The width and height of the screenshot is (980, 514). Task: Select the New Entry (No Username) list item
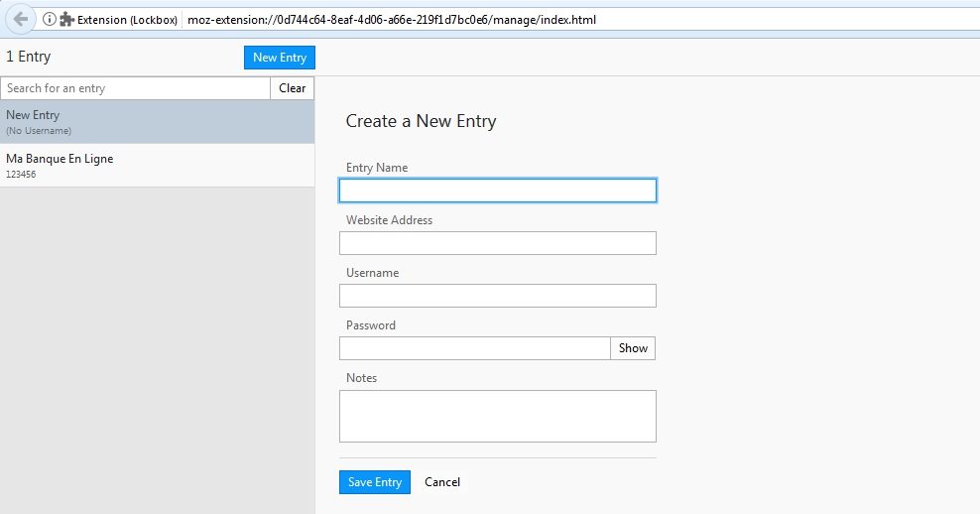pos(157,122)
